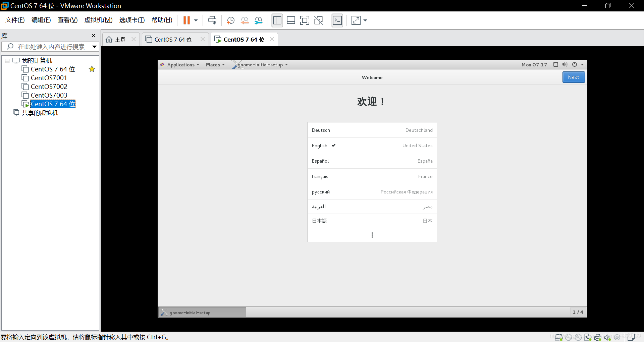Viewport: 644px width, 342px height.
Task: Close the active CentOS 7 64 位 tab
Action: point(272,39)
